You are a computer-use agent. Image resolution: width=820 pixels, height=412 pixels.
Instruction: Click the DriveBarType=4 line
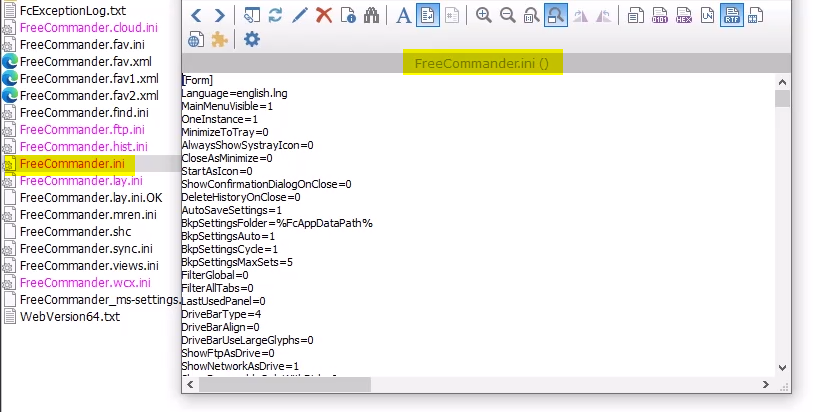[221, 314]
